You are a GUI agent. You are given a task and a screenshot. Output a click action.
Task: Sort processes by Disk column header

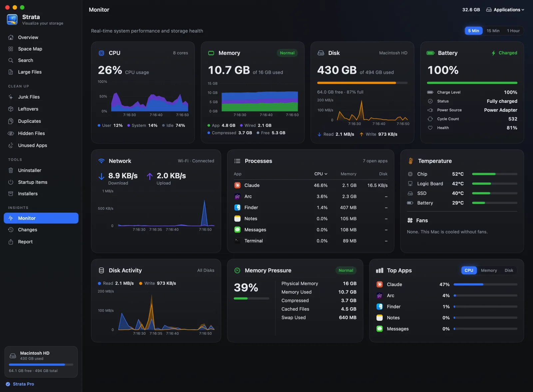pos(383,174)
